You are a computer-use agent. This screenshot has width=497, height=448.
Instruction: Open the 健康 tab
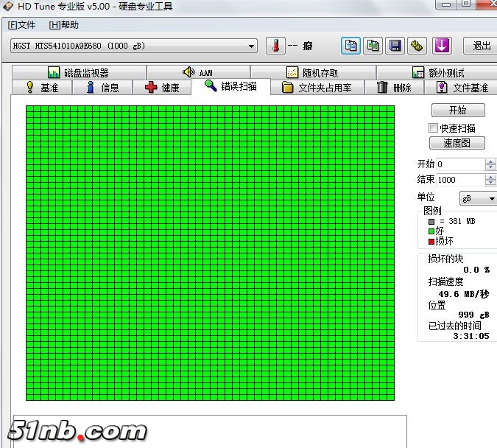[x=162, y=87]
